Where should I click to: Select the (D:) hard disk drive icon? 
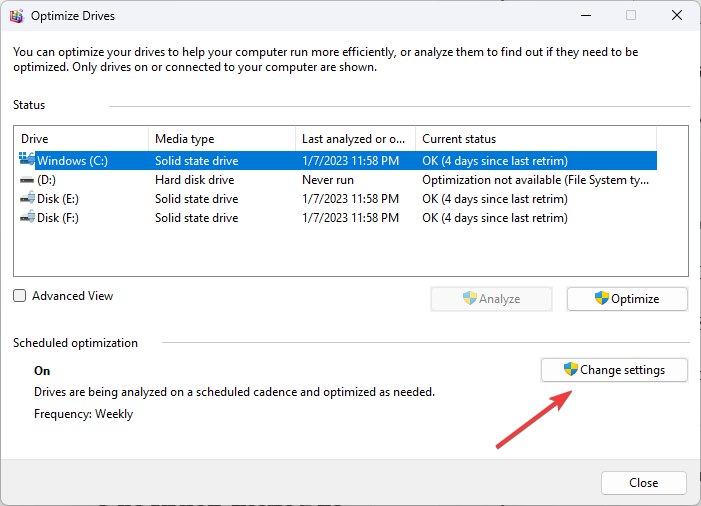[x=27, y=180]
